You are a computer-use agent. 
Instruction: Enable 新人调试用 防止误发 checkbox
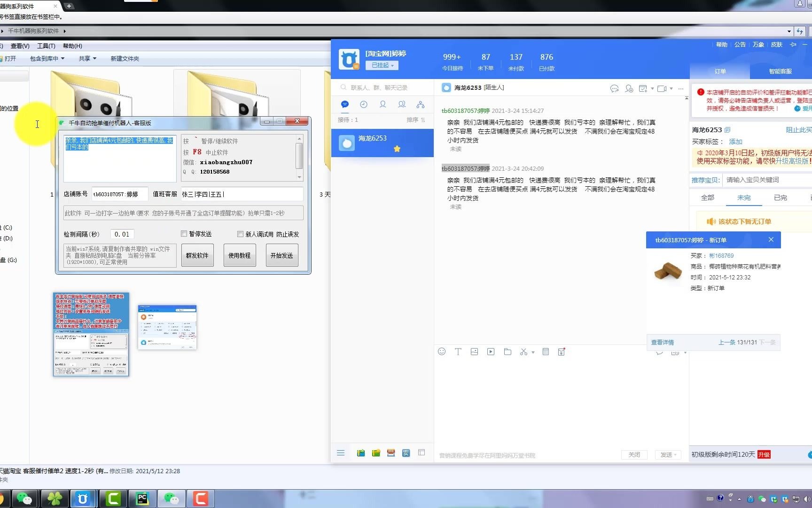pyautogui.click(x=241, y=234)
